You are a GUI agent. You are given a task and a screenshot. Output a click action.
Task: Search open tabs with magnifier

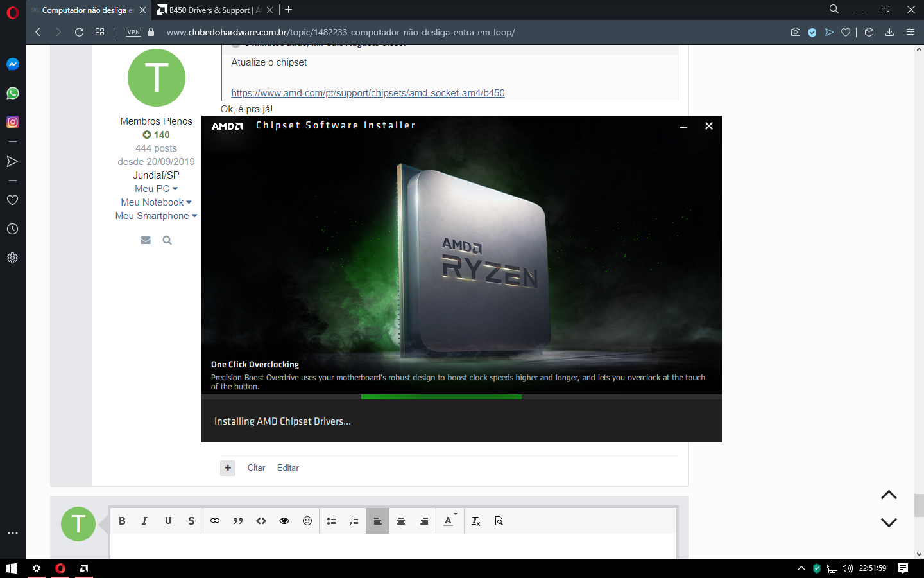click(834, 10)
